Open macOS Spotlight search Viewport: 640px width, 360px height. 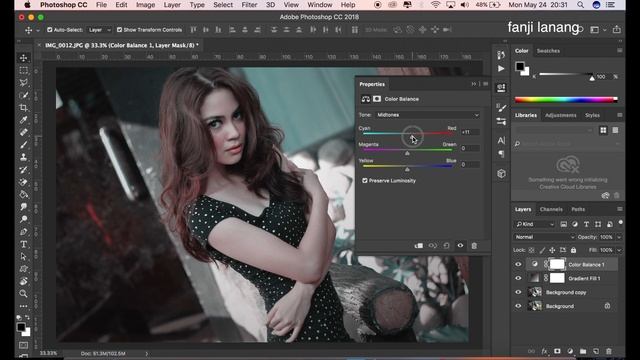coord(580,5)
